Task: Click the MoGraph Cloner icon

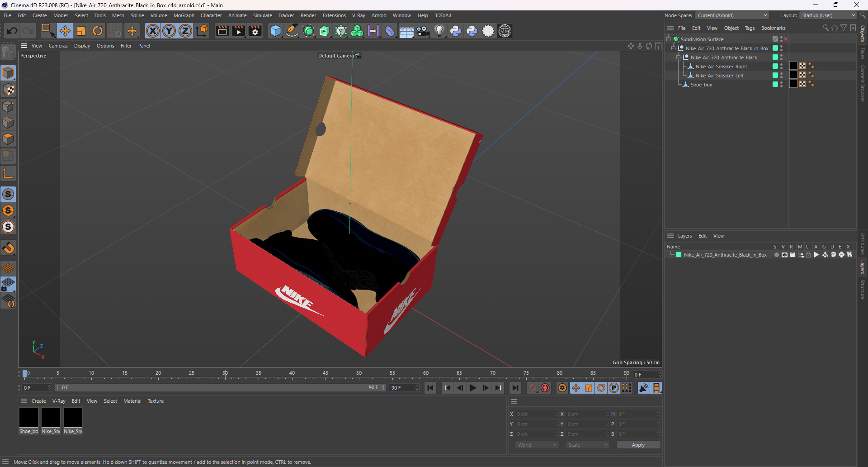Action: pyautogui.click(x=357, y=31)
